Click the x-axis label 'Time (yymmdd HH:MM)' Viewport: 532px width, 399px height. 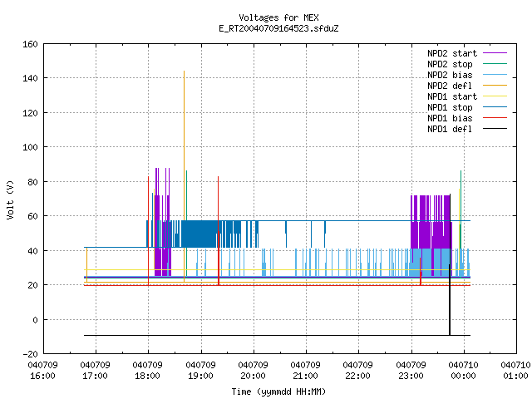coord(278,392)
